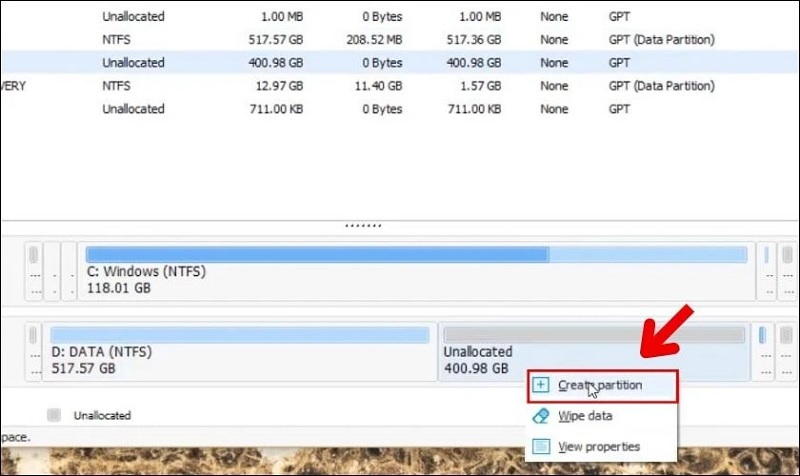Choose Create partition from context menu
This screenshot has width=800, height=476.
click(x=600, y=385)
